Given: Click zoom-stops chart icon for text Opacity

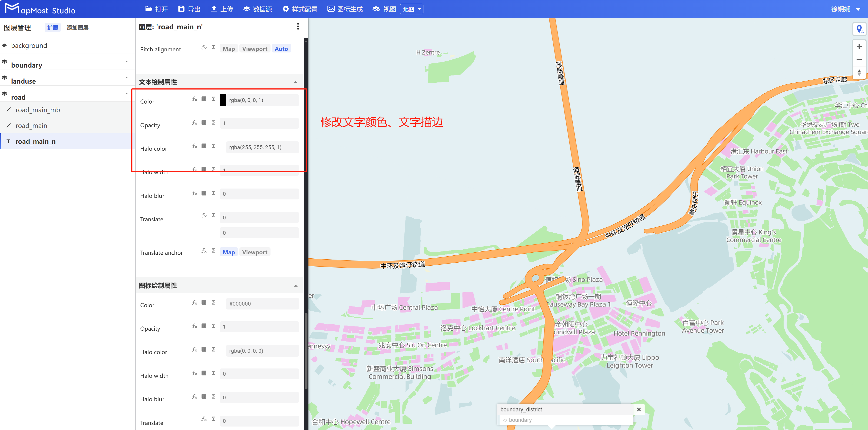Looking at the screenshot, I should pyautogui.click(x=204, y=123).
